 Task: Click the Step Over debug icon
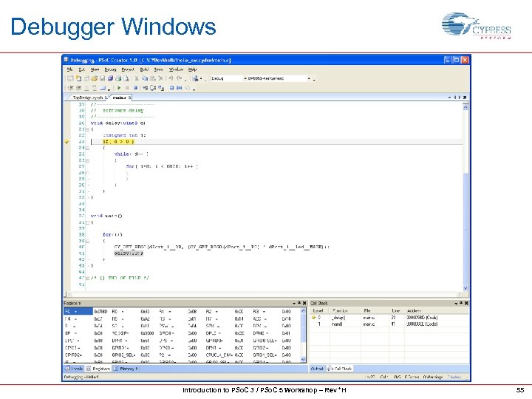click(153, 88)
